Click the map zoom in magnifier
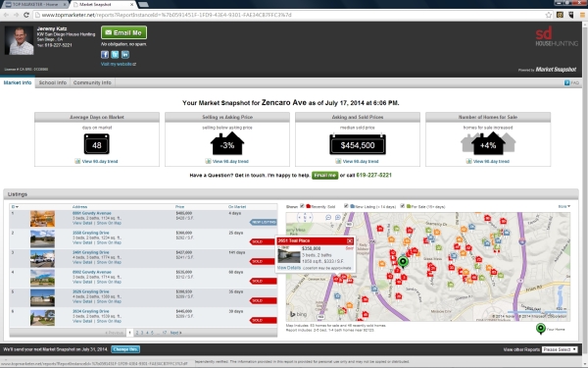 338,218
